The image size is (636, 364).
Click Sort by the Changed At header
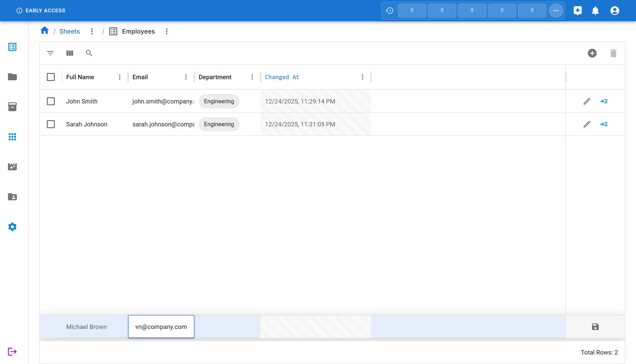[x=282, y=77]
